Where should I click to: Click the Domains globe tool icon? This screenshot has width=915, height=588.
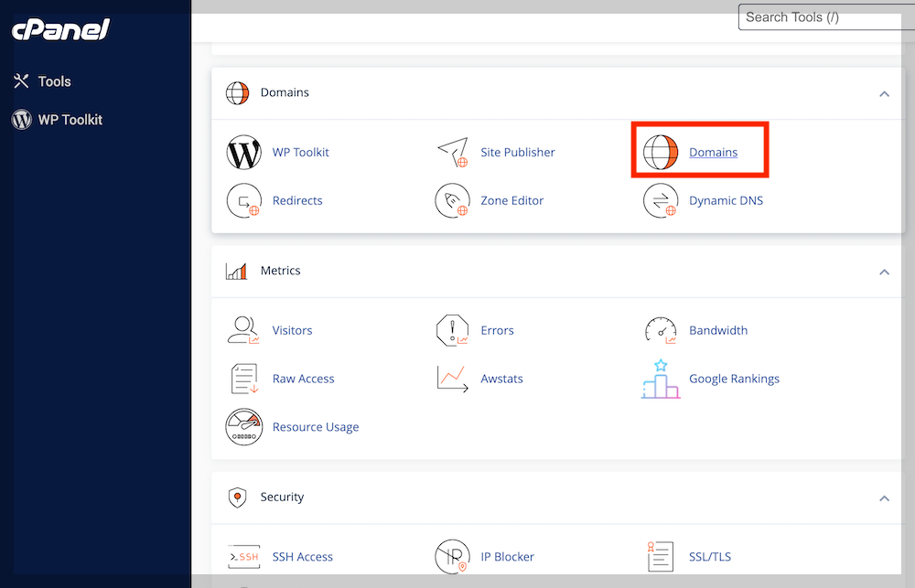click(661, 152)
